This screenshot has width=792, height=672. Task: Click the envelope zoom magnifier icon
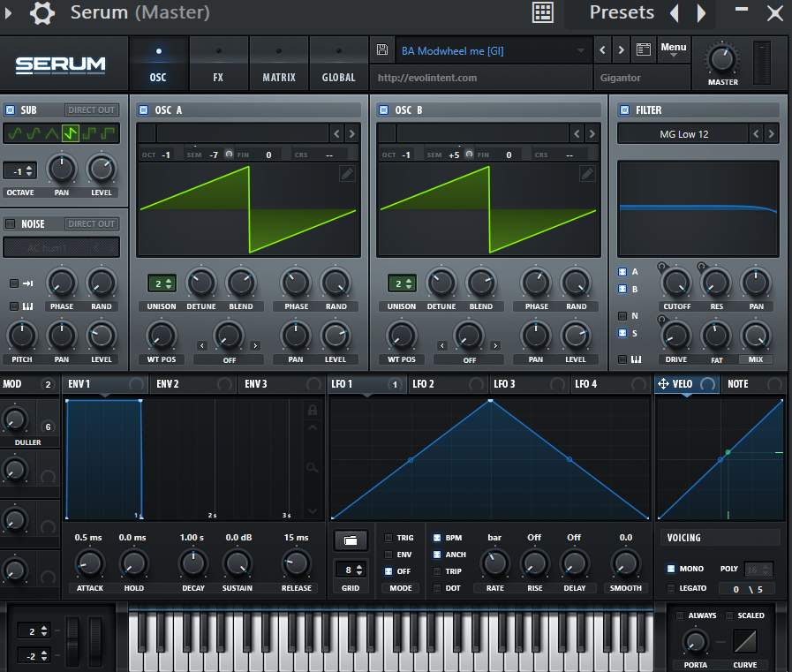(x=313, y=468)
